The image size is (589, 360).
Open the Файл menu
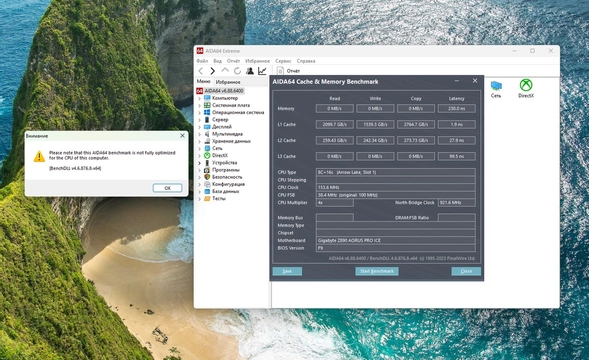coord(202,61)
